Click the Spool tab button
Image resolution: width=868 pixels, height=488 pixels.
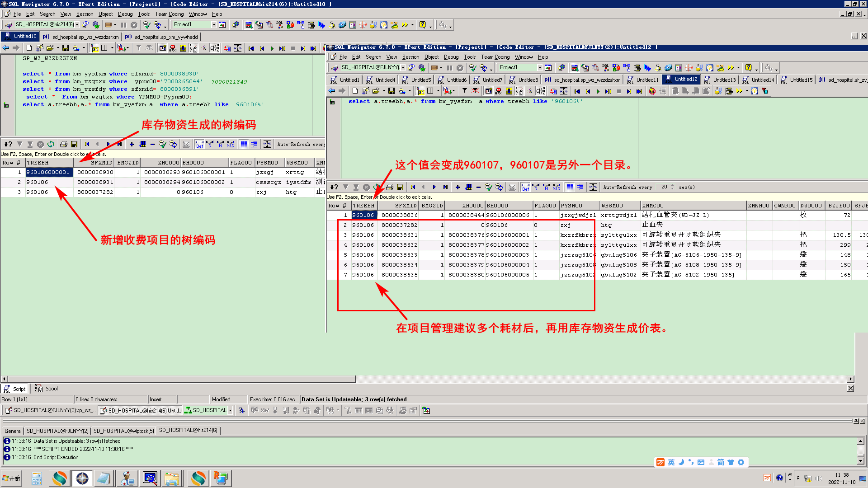(47, 389)
